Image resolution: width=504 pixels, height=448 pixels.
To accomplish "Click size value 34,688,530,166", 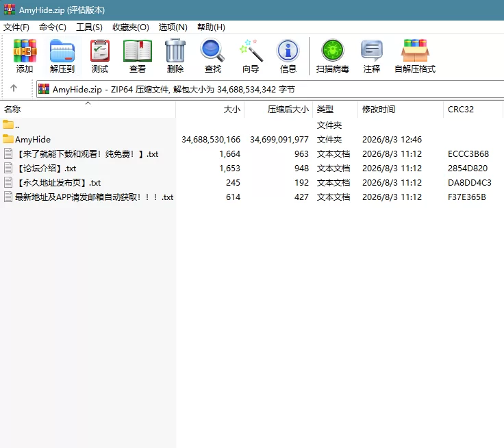I will 211,140.
